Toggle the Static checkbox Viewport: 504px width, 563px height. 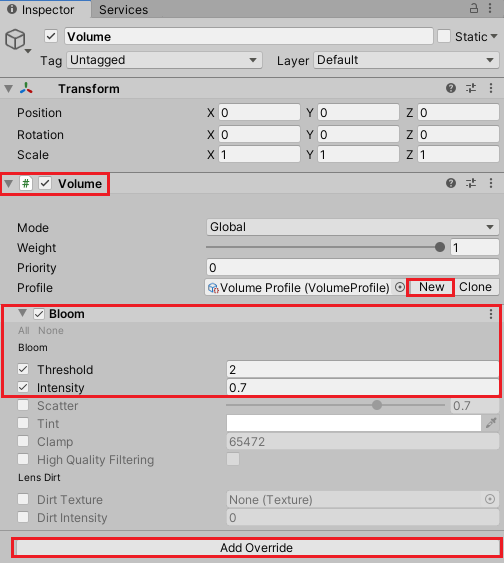444,36
